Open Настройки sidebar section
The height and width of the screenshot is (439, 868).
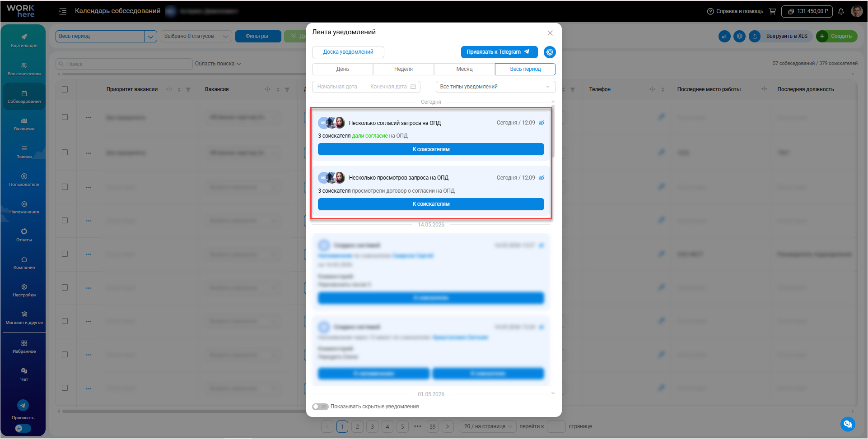point(24,291)
